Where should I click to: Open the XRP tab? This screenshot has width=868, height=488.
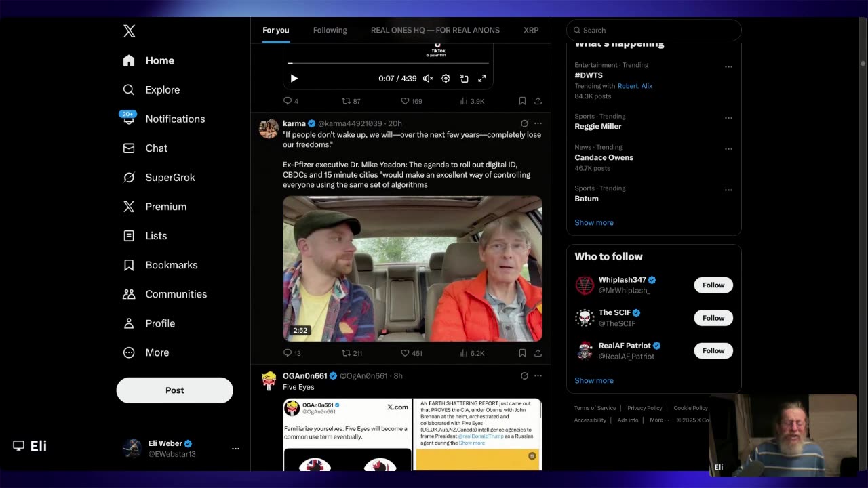(531, 30)
